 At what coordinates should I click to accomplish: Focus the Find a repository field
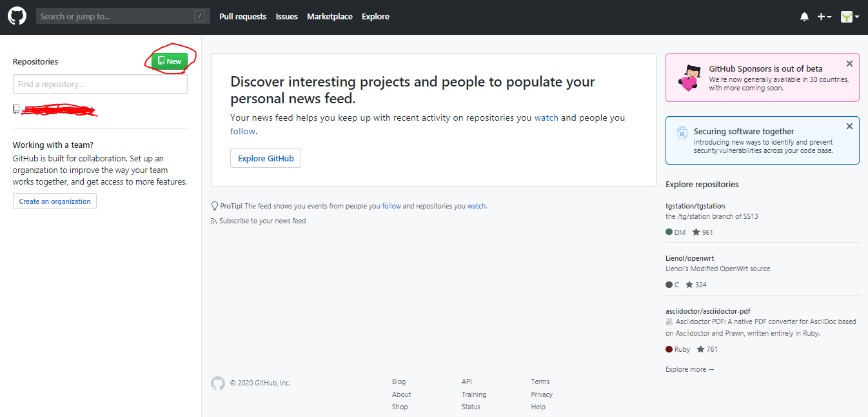[x=100, y=84]
